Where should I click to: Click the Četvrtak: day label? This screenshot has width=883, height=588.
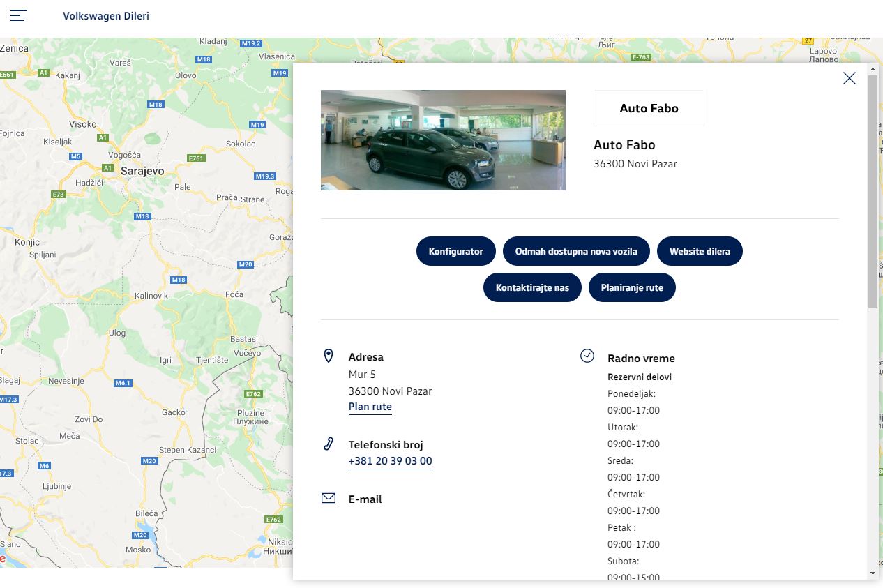click(626, 494)
